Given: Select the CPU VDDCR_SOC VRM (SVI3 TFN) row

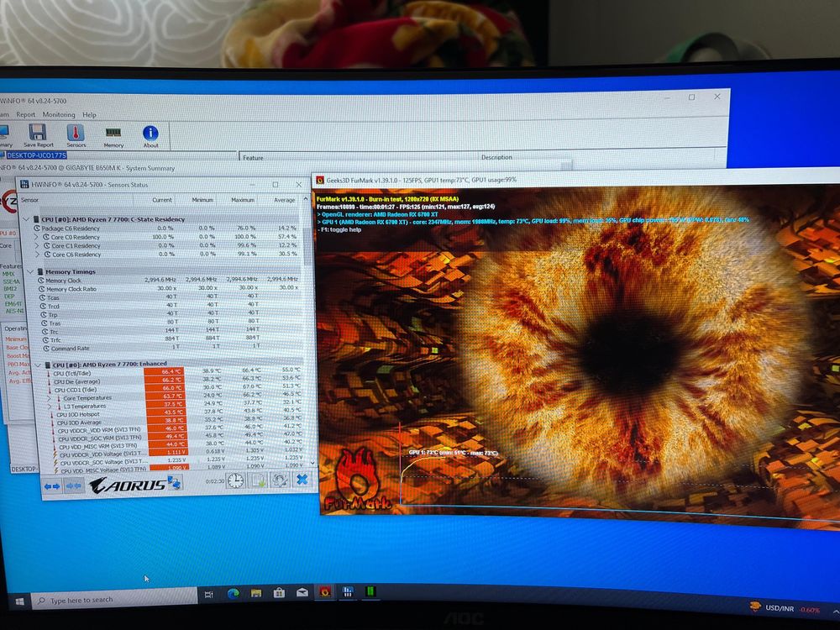Looking at the screenshot, I should pos(180,438).
